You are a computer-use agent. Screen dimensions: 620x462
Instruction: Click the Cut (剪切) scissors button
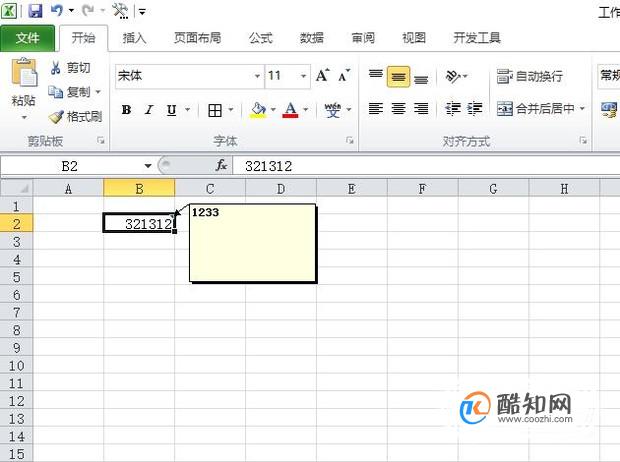[x=70, y=68]
